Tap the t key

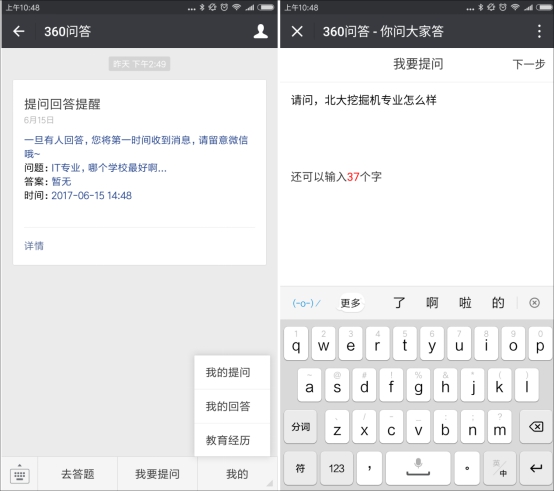click(x=405, y=344)
